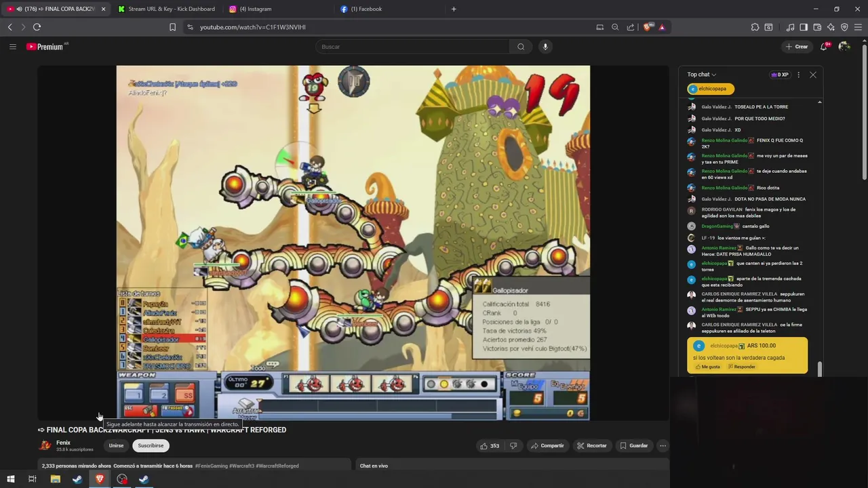Open Task View on taskbar

coord(32,479)
